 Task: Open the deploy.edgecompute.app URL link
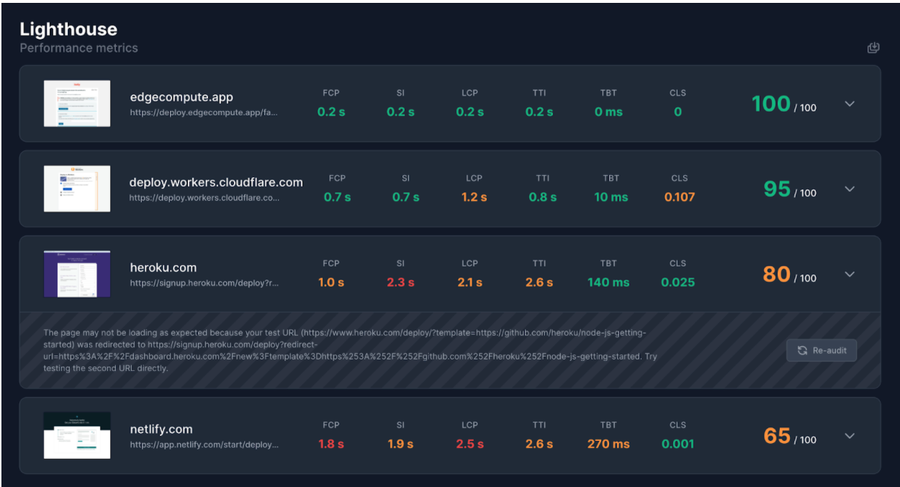click(x=204, y=113)
